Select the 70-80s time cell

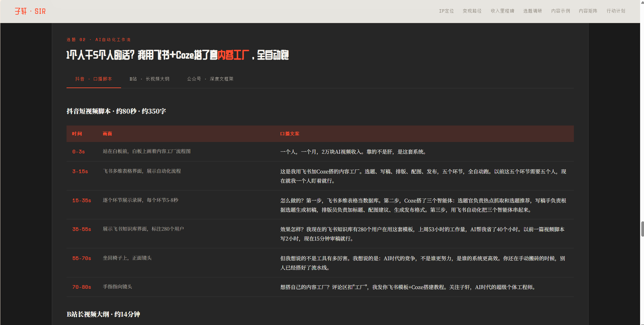[82, 287]
